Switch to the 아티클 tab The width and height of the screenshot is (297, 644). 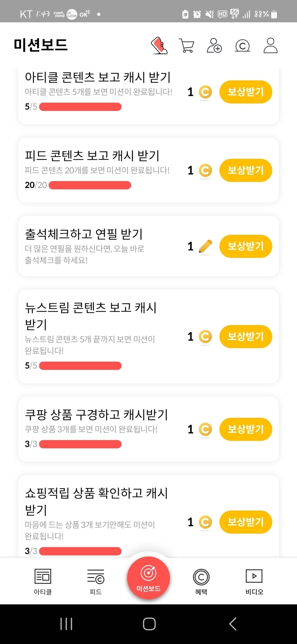(x=43, y=581)
